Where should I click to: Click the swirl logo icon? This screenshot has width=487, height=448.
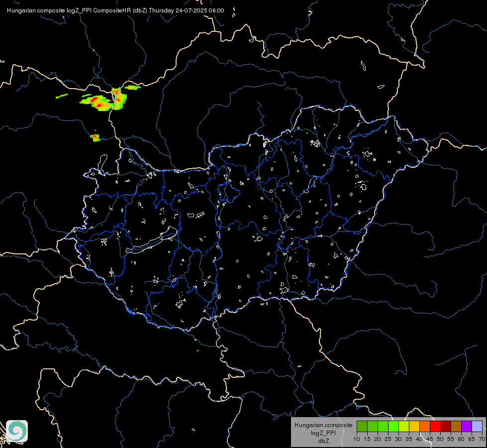tap(17, 431)
